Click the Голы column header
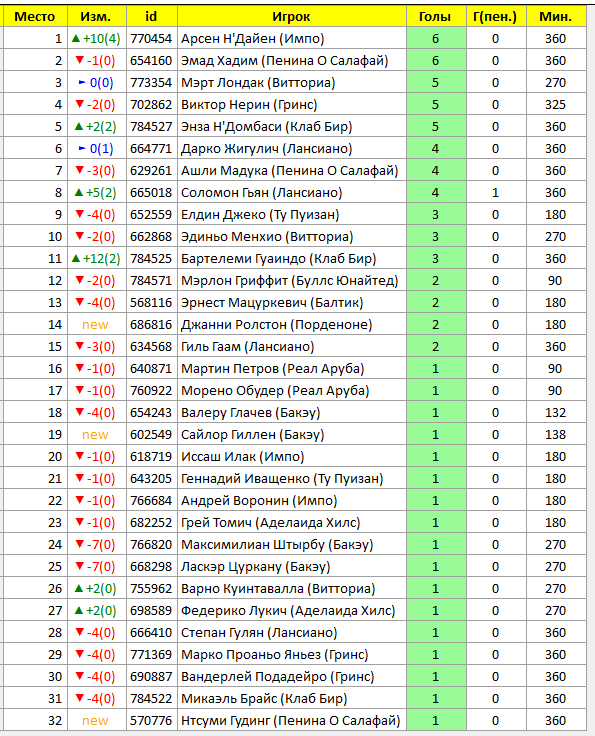 tap(436, 17)
